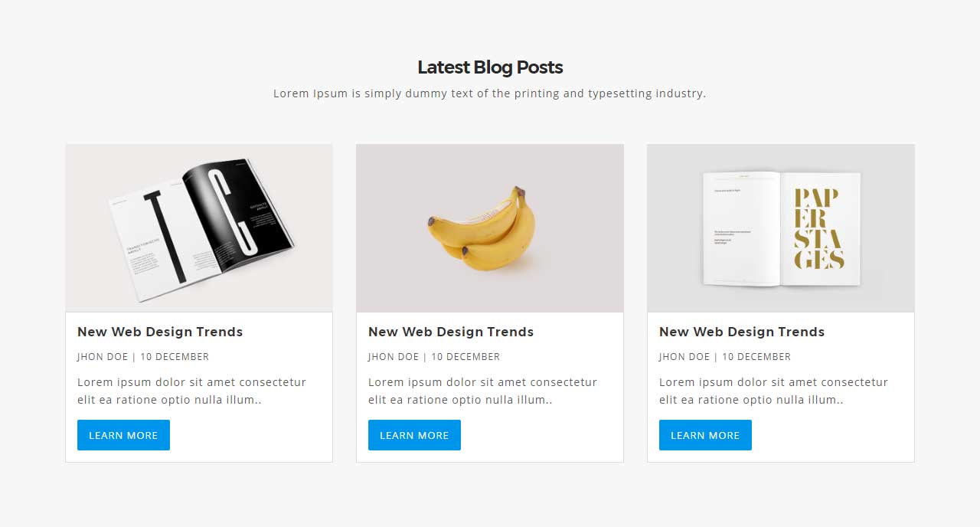Click Learn More under the banana post
This screenshot has width=980, height=527.
pyautogui.click(x=414, y=435)
